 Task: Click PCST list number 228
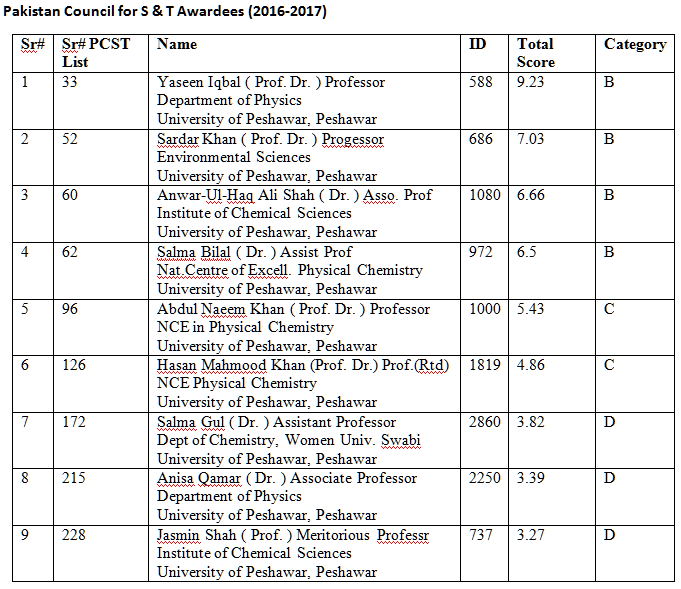[x=73, y=534]
